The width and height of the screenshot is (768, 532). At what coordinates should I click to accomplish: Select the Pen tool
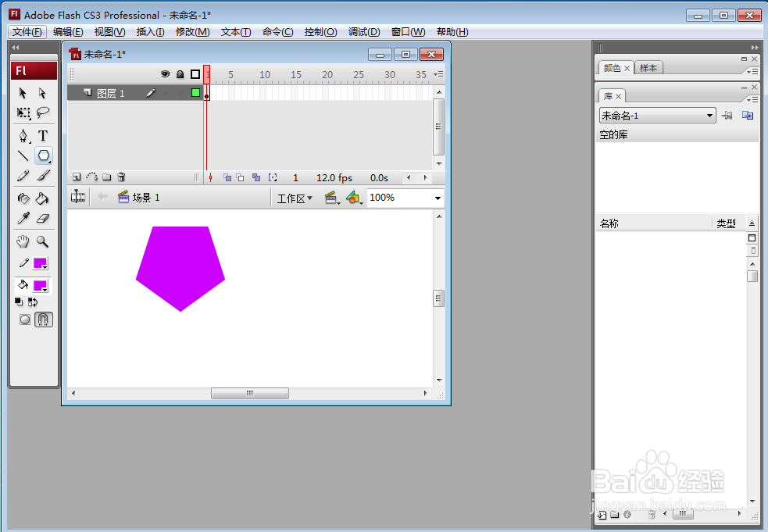point(23,136)
